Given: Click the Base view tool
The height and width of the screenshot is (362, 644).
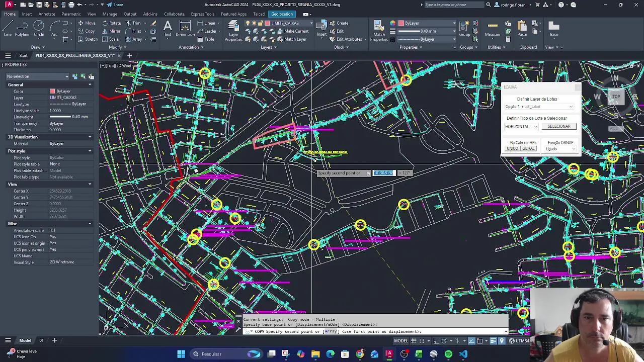Looking at the screenshot, I should (x=554, y=29).
